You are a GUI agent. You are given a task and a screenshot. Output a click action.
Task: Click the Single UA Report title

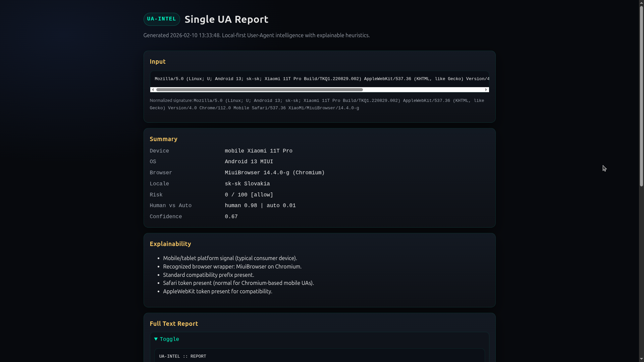click(226, 19)
